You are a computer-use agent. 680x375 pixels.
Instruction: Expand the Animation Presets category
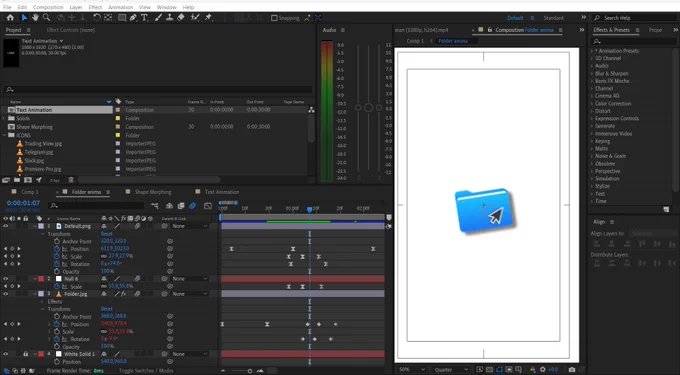click(x=592, y=51)
